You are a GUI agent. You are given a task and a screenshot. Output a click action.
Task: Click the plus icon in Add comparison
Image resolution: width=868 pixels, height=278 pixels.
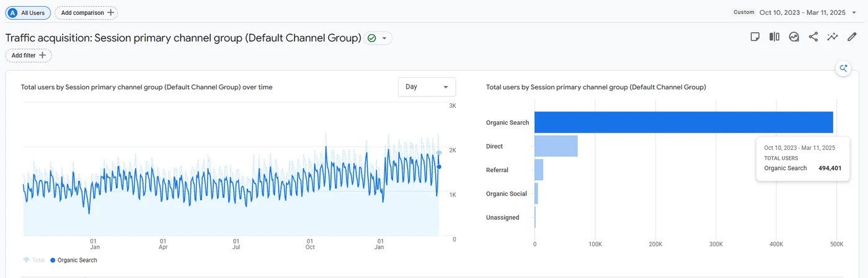click(110, 12)
